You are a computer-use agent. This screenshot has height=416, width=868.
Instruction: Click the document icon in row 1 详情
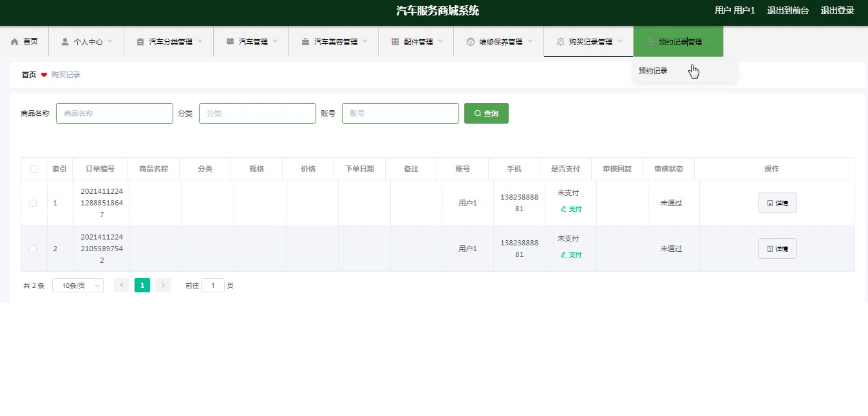tap(770, 203)
